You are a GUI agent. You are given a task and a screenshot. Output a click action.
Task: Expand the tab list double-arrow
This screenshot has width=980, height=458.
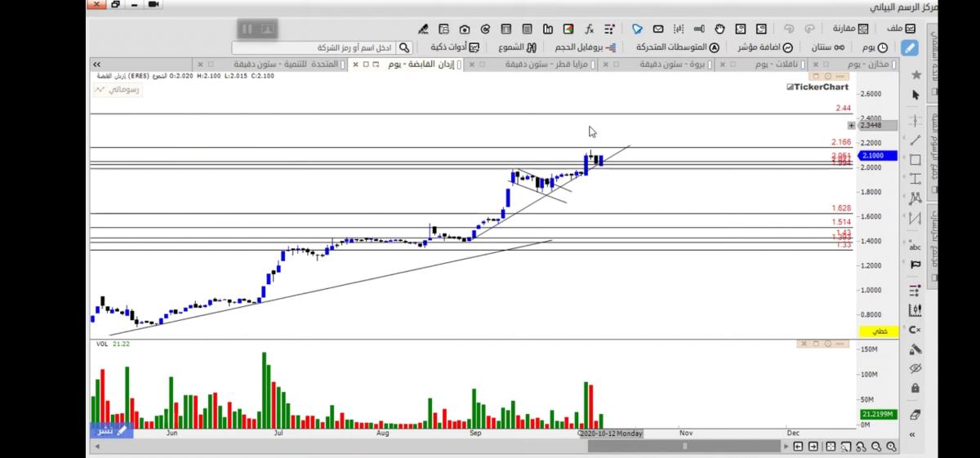96,64
